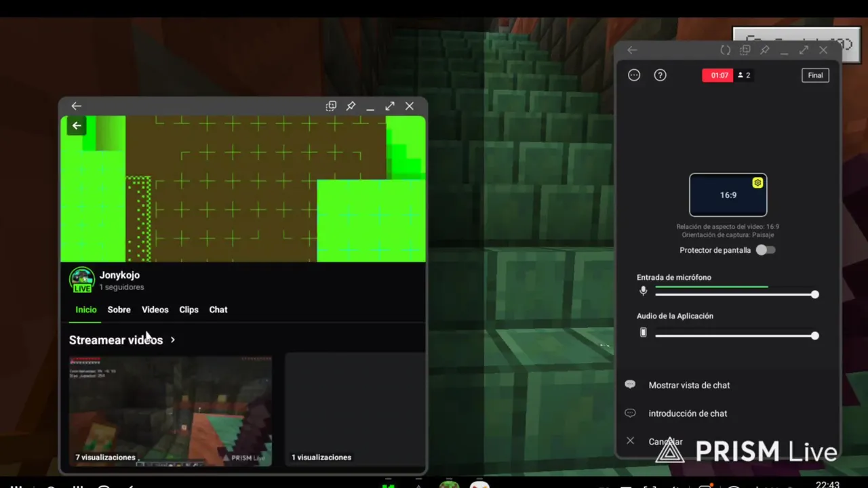End the stream with the Final button
Image resolution: width=868 pixels, height=488 pixels.
[815, 75]
